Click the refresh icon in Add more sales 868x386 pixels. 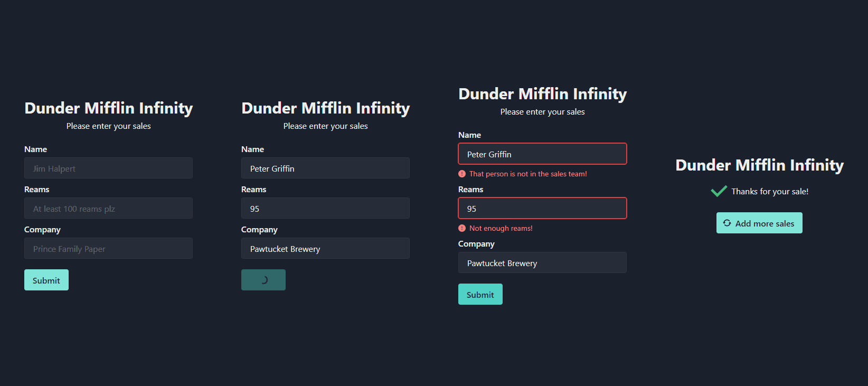727,223
